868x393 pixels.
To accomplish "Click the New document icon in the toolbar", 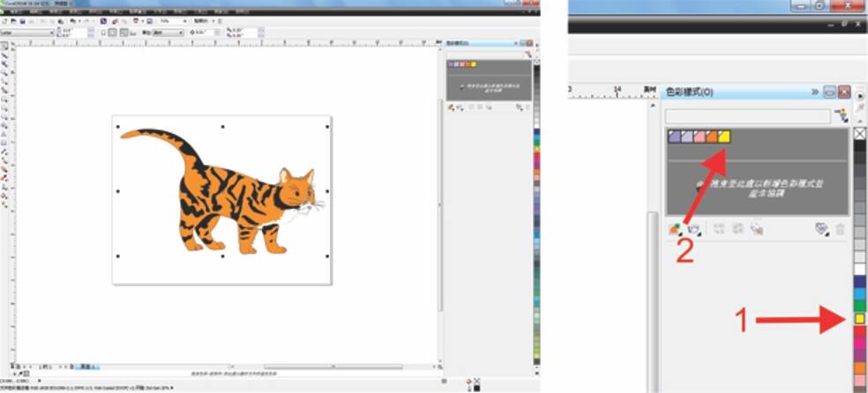I will 6,20.
